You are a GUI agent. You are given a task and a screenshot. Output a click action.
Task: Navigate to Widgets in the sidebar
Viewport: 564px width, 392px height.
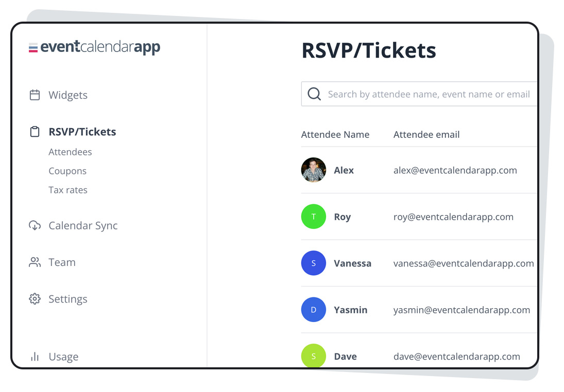click(67, 95)
